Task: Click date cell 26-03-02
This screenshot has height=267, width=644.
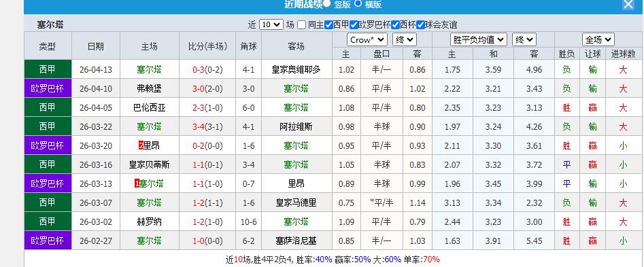Action: pos(96,222)
